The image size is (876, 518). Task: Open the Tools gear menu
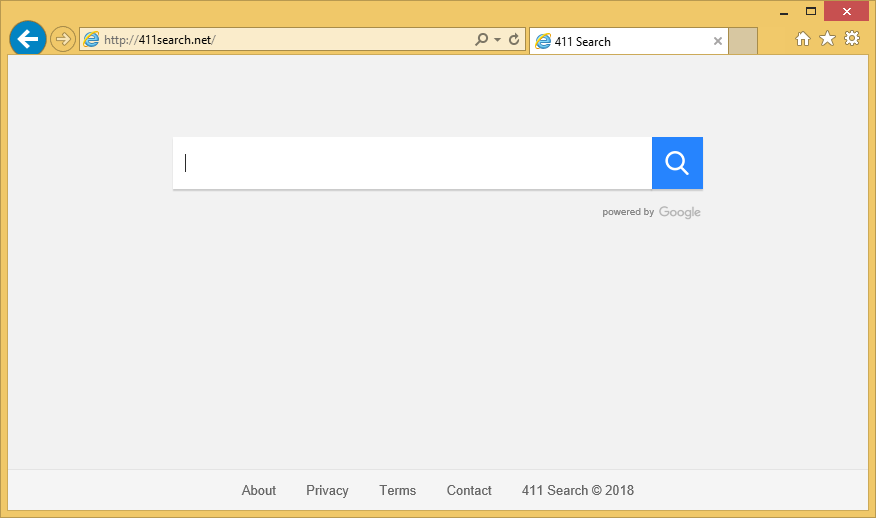(x=852, y=39)
